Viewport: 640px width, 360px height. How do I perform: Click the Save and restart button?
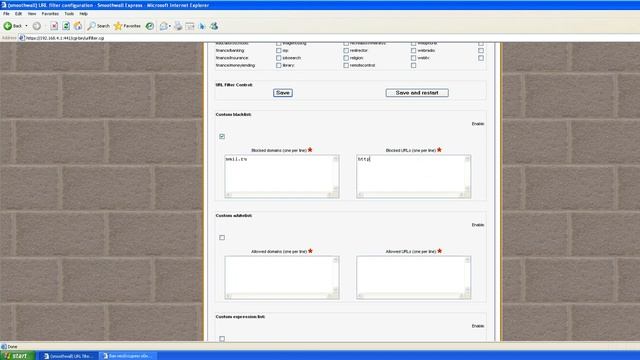(417, 93)
